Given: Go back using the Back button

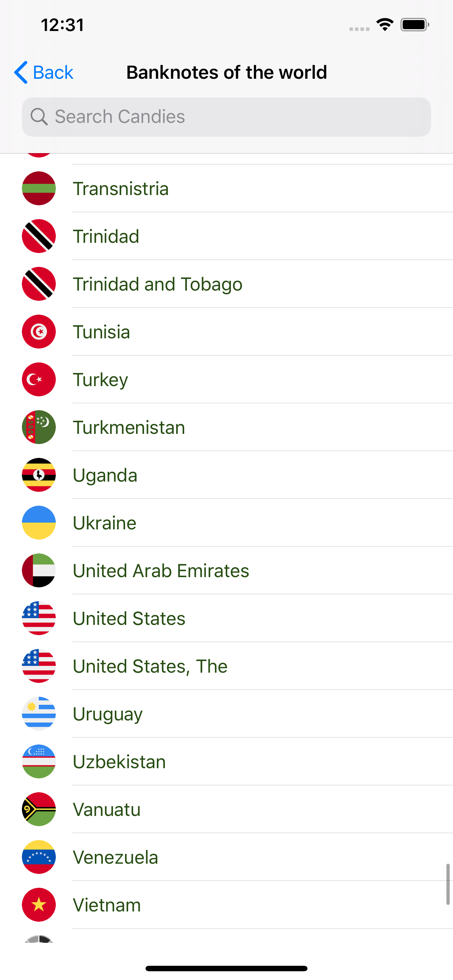Looking at the screenshot, I should tap(53, 72).
